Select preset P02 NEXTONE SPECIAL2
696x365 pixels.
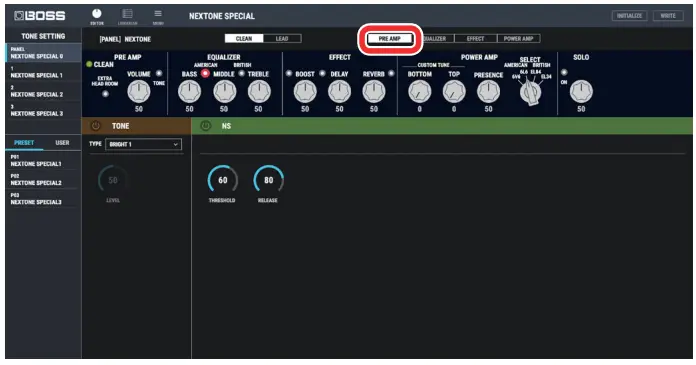44,179
